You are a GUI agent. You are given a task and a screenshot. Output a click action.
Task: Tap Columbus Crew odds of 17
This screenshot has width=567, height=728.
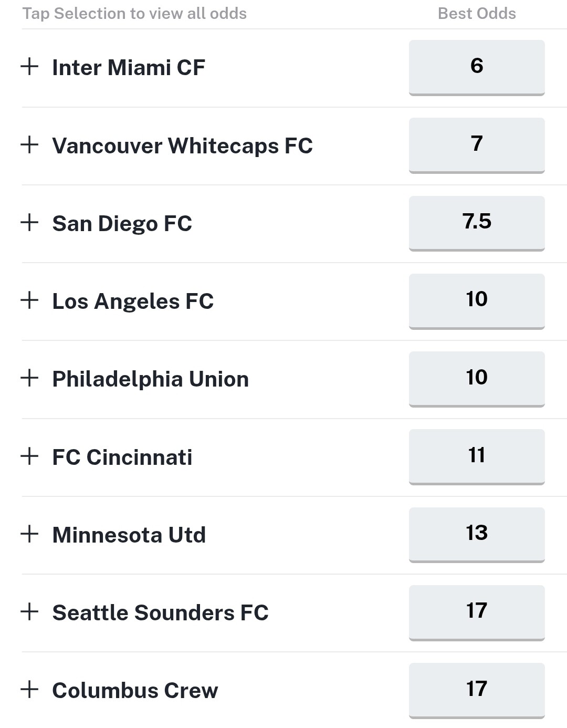476,689
